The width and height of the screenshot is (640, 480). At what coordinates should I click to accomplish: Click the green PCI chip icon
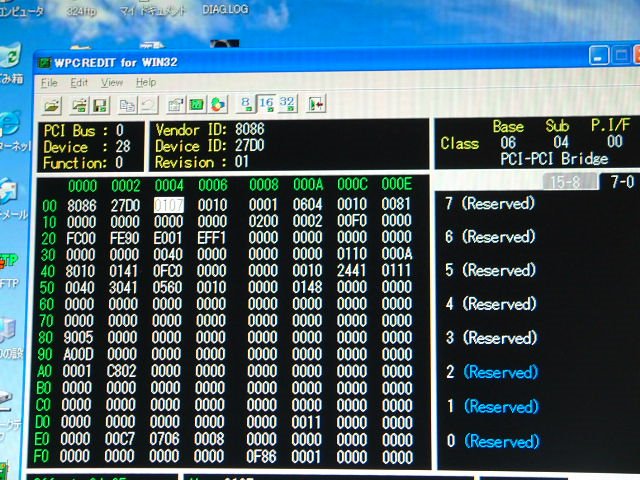pos(197,104)
